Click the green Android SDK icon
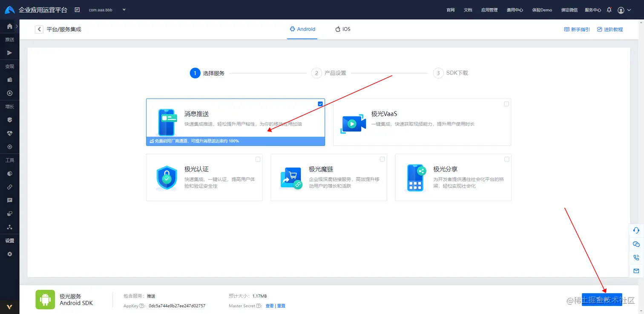Image resolution: width=644 pixels, height=314 pixels. tap(45, 300)
